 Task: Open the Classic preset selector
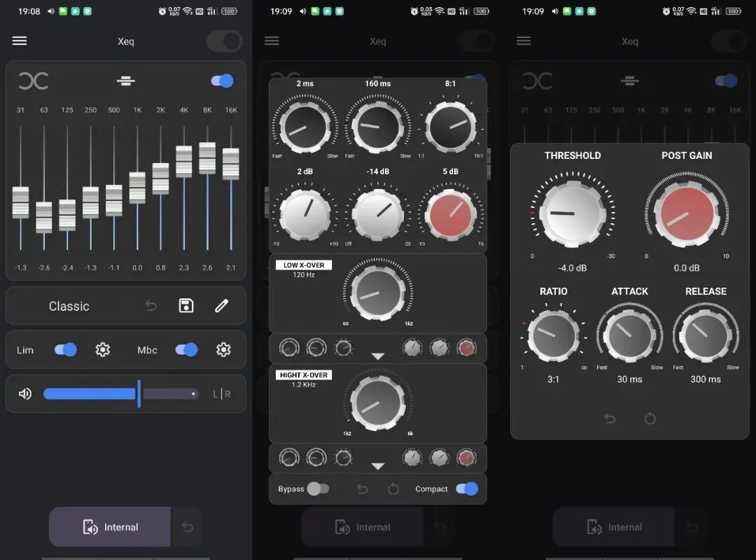[69, 307]
